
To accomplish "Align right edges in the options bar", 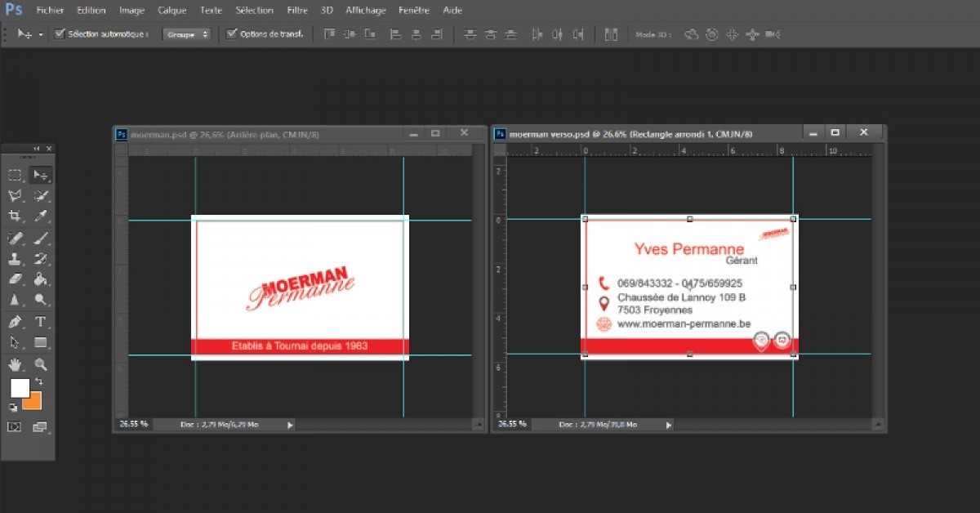I will click(438, 34).
